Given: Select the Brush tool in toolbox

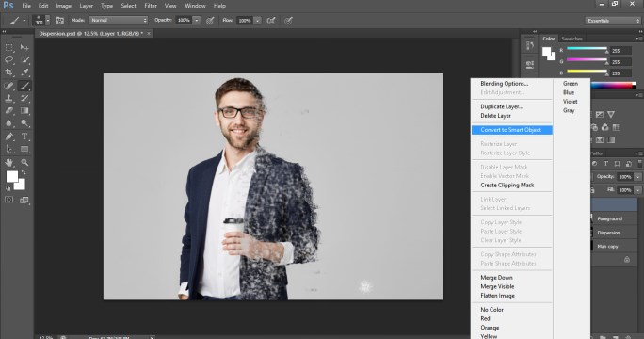Looking at the screenshot, I should tap(24, 86).
